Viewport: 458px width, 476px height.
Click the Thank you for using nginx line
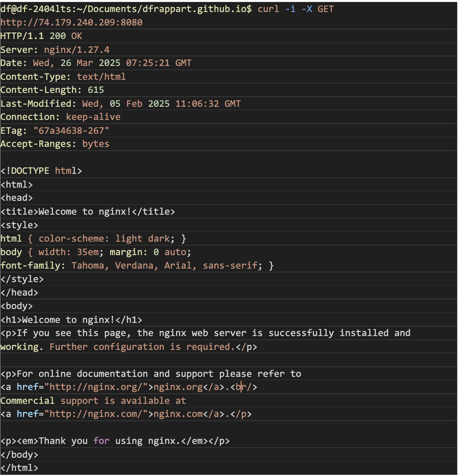pyautogui.click(x=115, y=441)
